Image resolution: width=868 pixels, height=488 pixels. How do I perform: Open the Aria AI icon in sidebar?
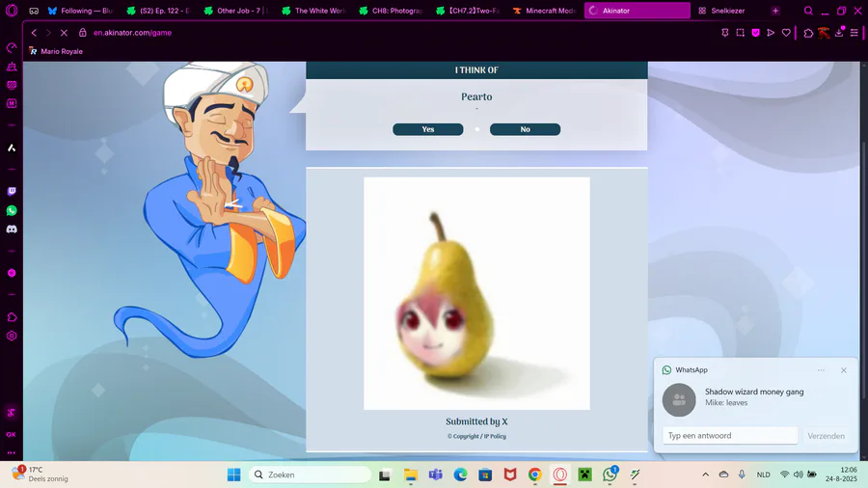pos(12,148)
